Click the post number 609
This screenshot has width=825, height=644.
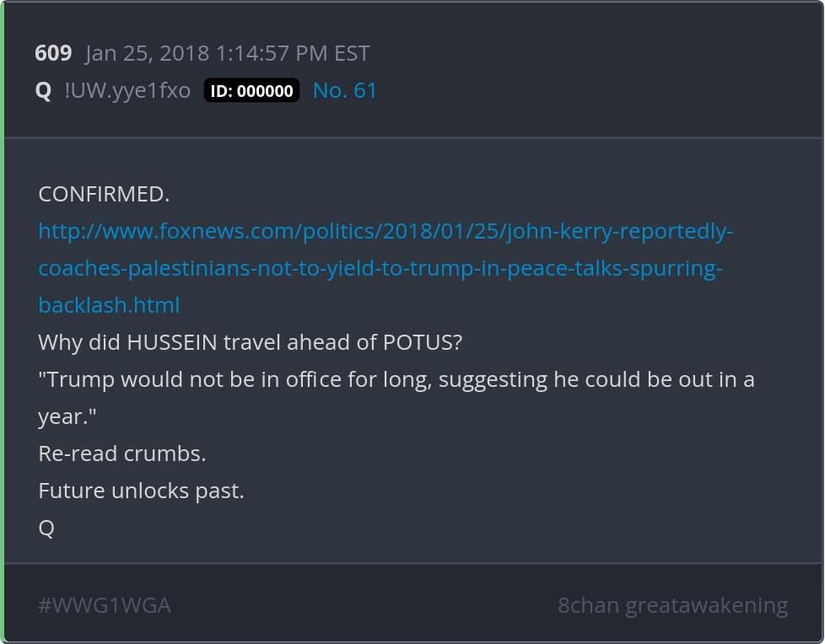tap(53, 54)
